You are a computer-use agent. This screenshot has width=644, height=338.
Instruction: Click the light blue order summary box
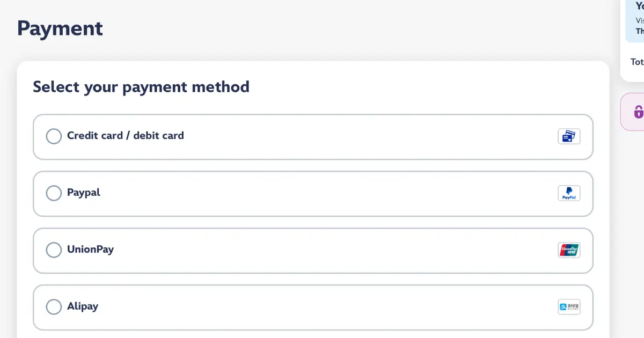click(x=635, y=20)
